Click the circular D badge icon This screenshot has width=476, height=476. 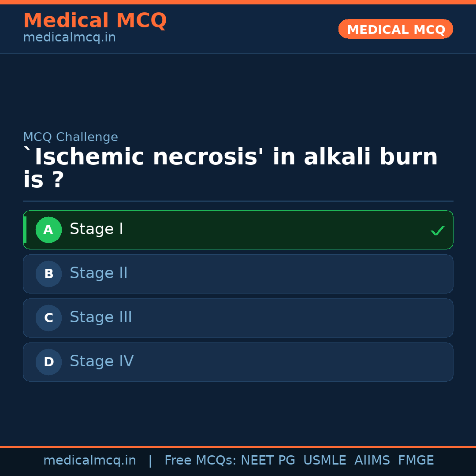[48, 362]
